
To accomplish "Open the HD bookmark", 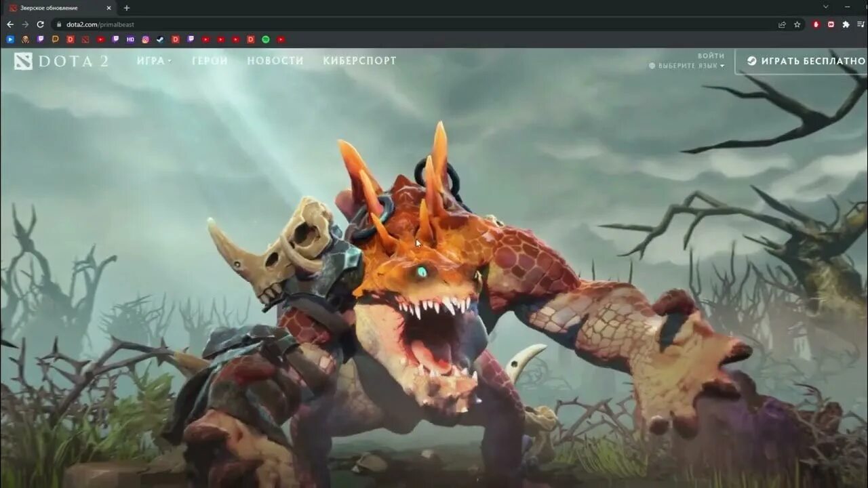I will tap(130, 39).
